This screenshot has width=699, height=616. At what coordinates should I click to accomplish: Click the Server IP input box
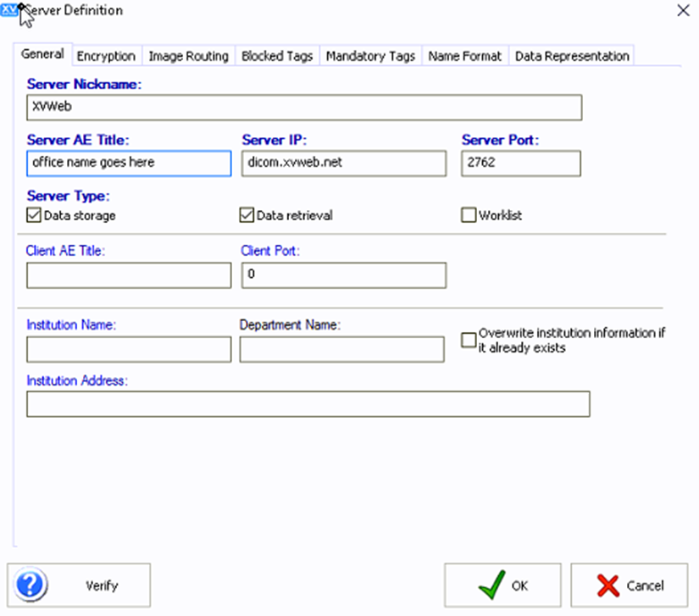click(344, 164)
